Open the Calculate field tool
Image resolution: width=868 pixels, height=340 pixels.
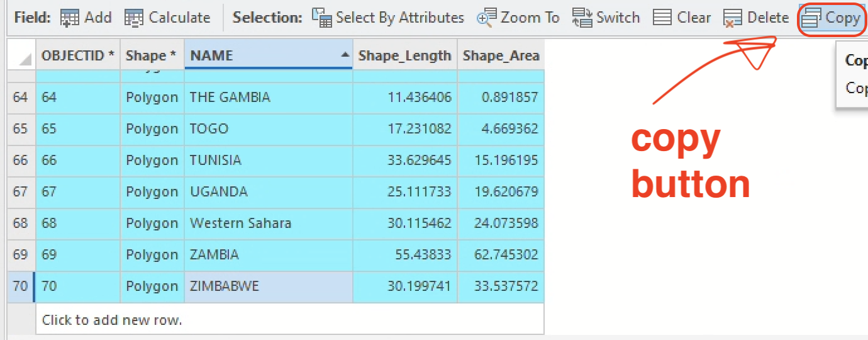coord(167,18)
